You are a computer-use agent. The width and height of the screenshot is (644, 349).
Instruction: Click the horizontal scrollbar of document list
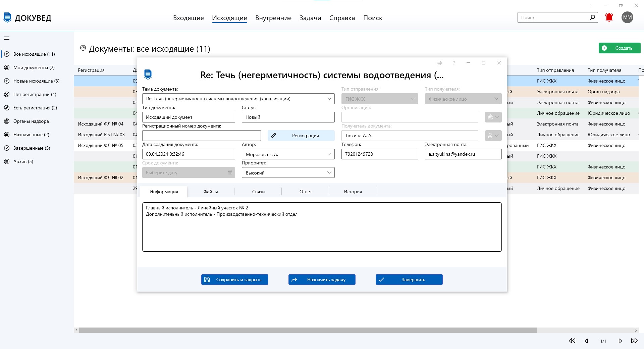pos(308,330)
